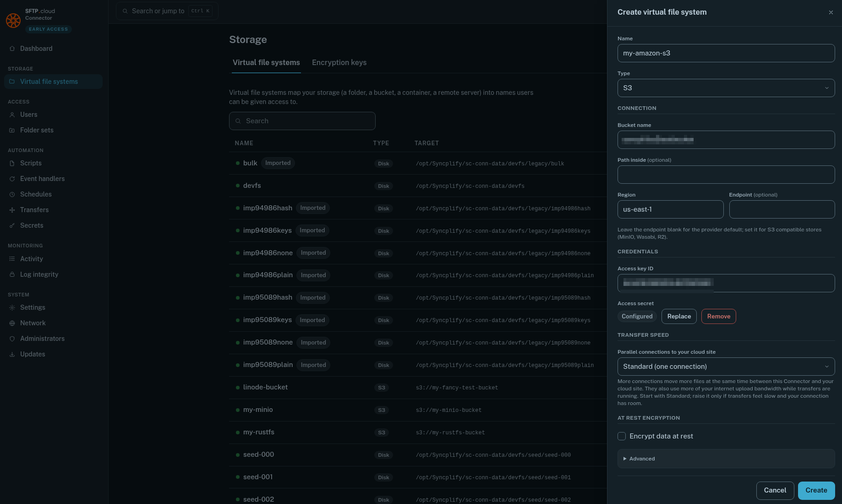This screenshot has height=504, width=842.
Task: Click the TARGET column header
Action: pyautogui.click(x=426, y=143)
